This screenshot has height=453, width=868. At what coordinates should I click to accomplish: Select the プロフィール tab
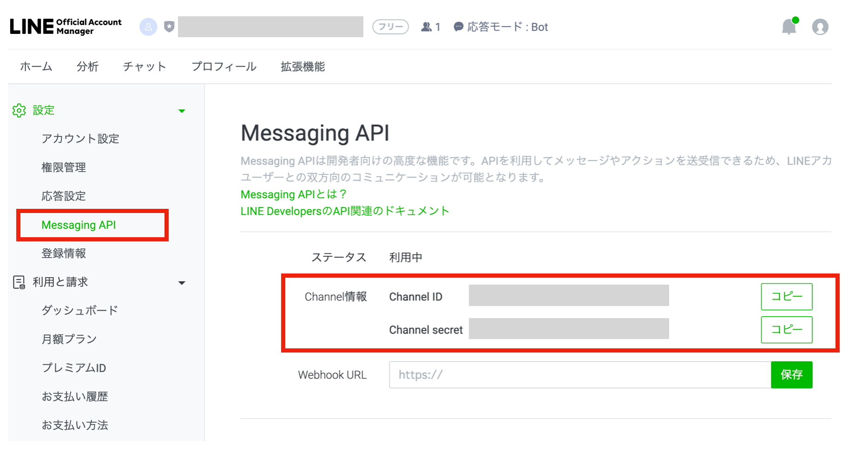224,67
